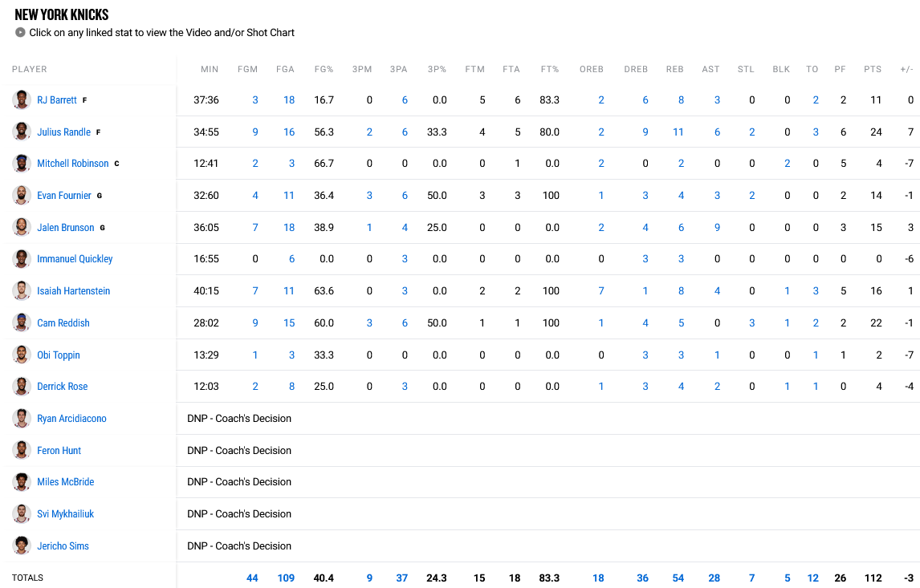Click Mitchell Robinson's headshot avatar

pyautogui.click(x=22, y=164)
